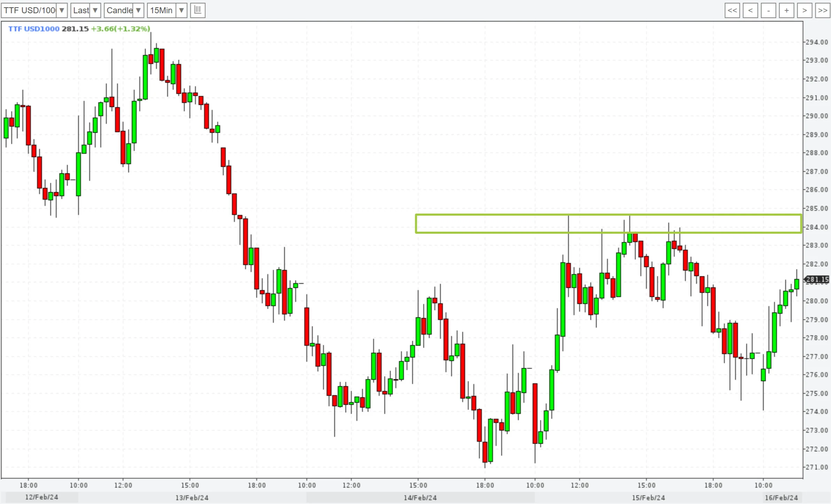Jump to chart end with >> button
Image resolution: width=831 pixels, height=504 pixels.
[x=823, y=10]
